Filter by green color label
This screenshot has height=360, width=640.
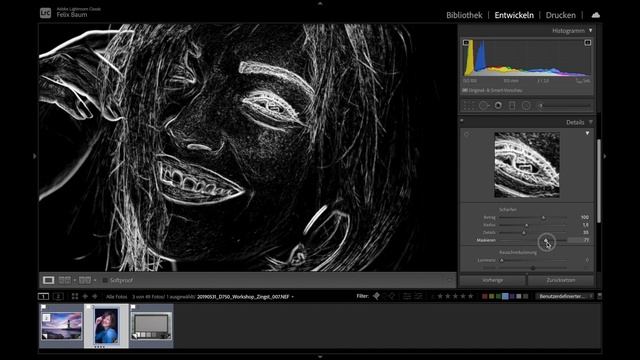[498, 296]
